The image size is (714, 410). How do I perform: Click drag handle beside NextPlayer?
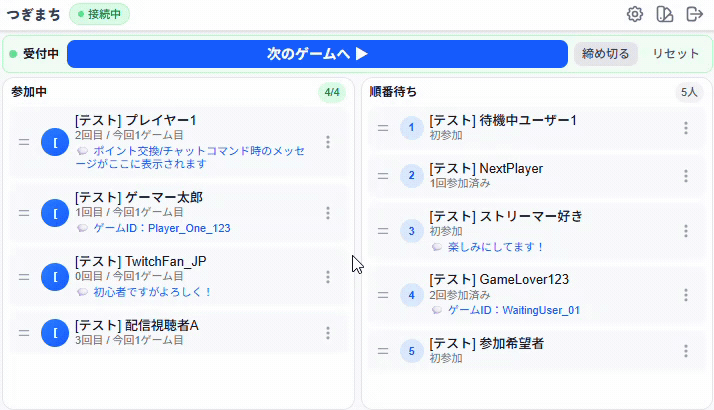(383, 176)
